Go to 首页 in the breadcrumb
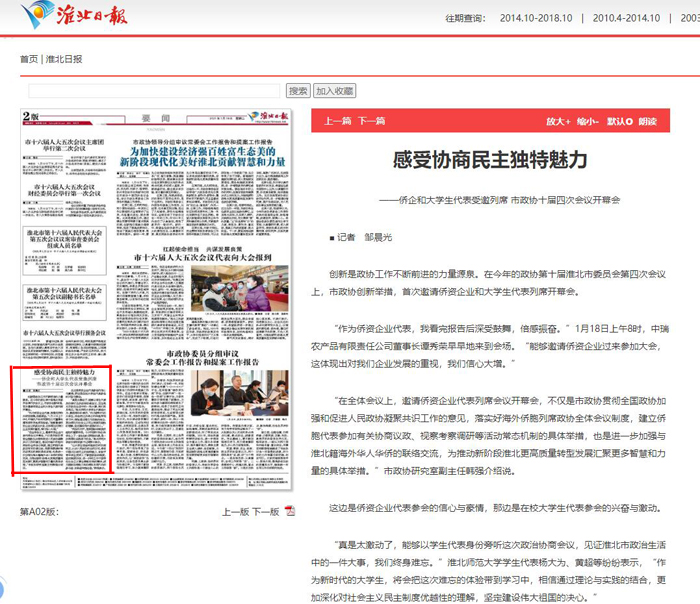This screenshot has height=604, width=700. (29, 59)
